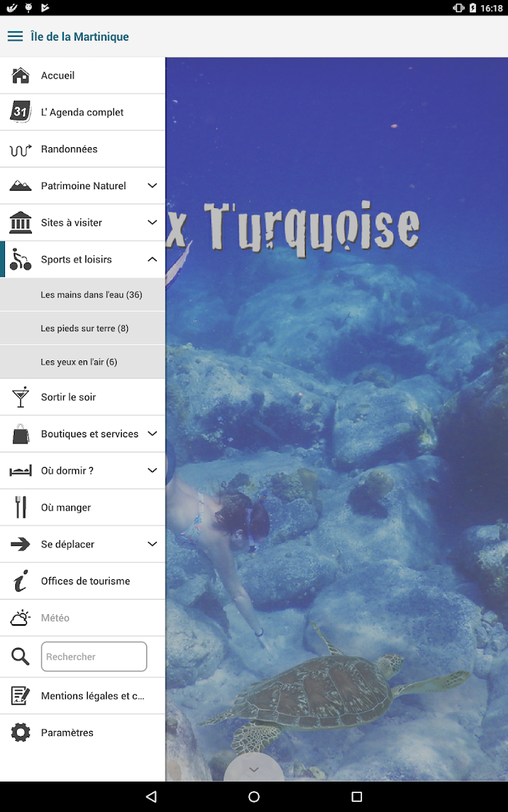
Task: Tap the Android back button
Action: click(151, 797)
